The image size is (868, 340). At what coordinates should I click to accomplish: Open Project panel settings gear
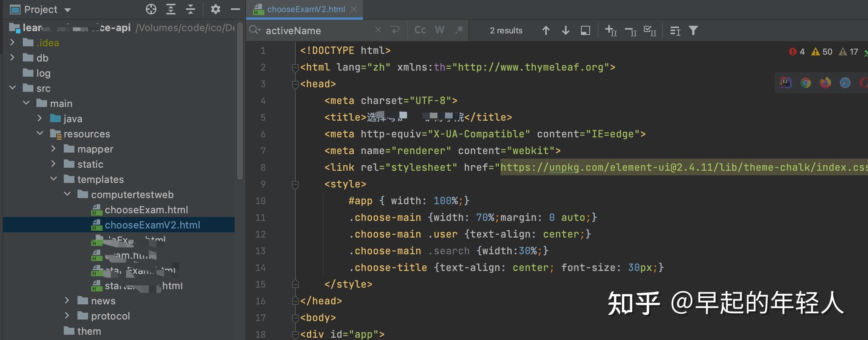215,9
